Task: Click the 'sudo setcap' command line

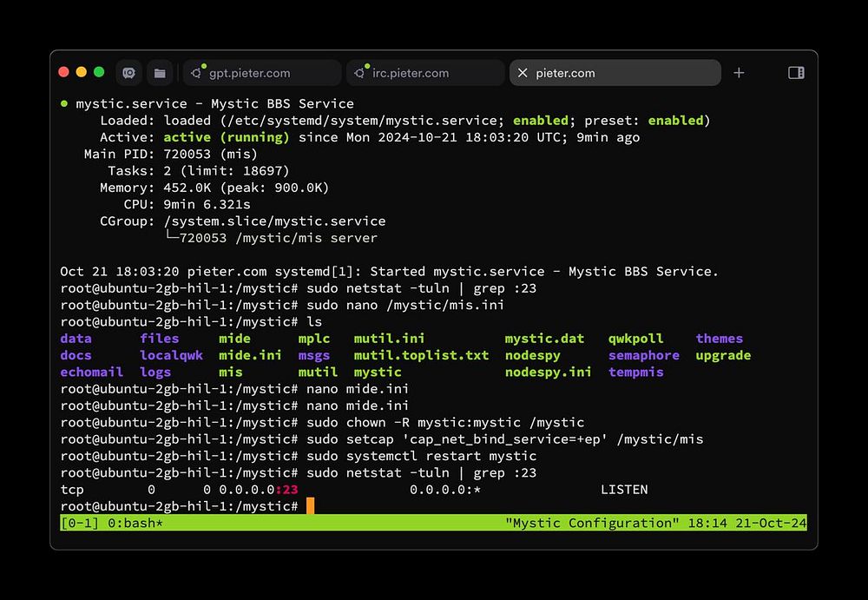Action: (x=504, y=439)
